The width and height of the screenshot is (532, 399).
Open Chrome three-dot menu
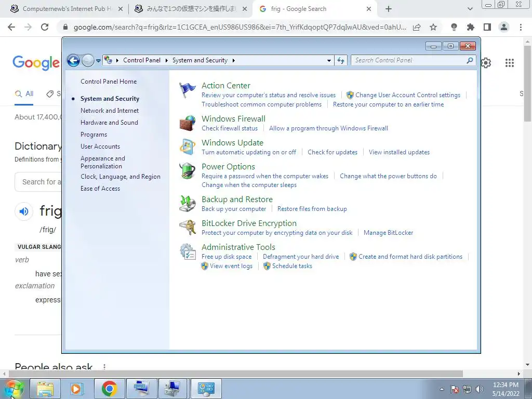[x=521, y=27]
